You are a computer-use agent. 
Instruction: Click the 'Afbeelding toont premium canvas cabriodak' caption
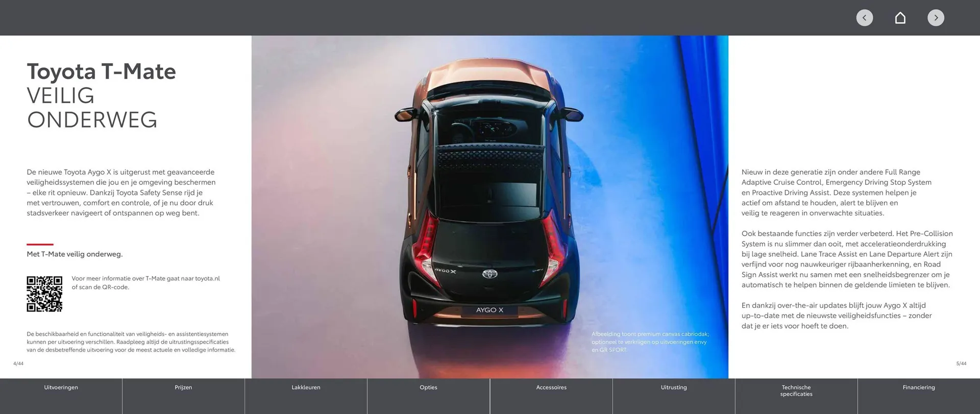pos(650,342)
